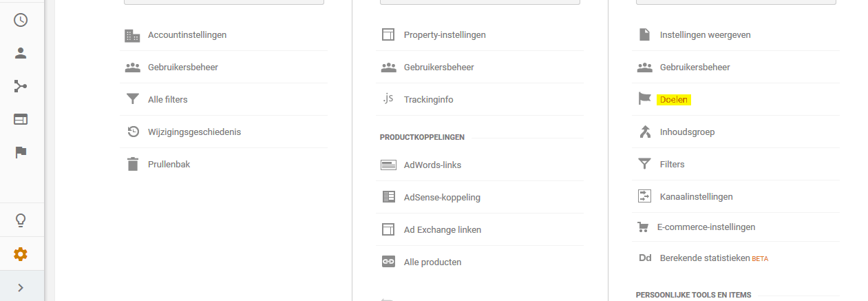This screenshot has width=868, height=301.
Task: Open the Realtime clock icon in sidebar
Action: point(21,20)
